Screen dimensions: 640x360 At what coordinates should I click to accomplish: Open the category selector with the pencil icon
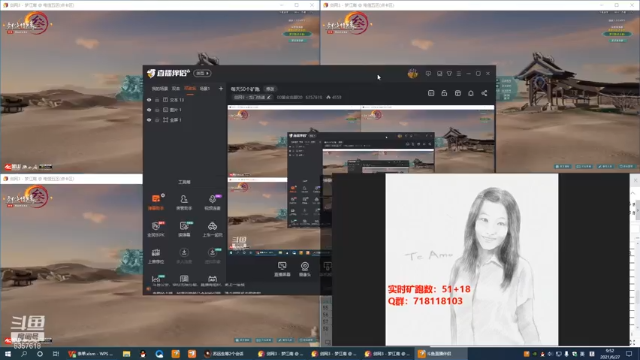pos(252,97)
